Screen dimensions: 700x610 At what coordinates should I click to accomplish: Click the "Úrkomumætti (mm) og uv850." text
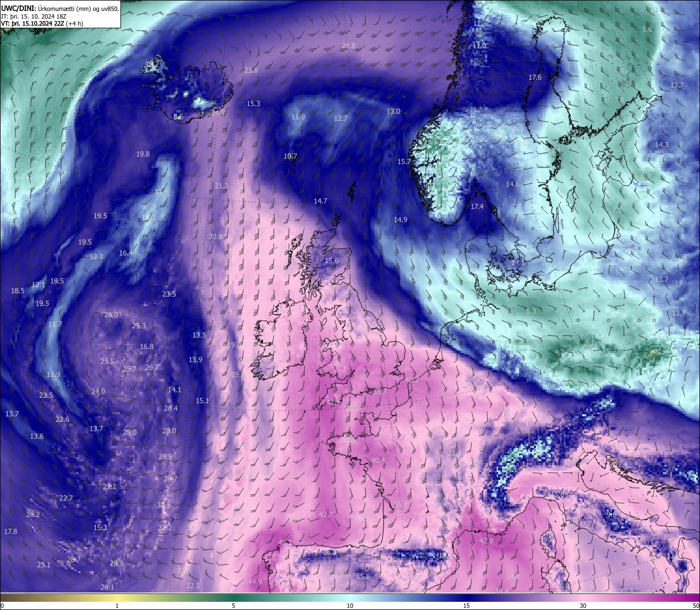pos(77,8)
